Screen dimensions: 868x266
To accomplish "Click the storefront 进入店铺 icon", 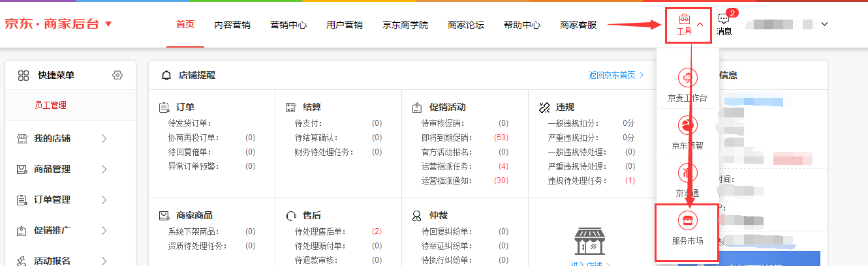I will [591, 241].
